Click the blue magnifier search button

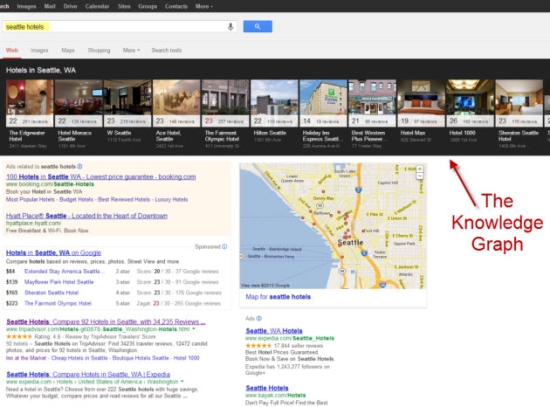tap(257, 26)
